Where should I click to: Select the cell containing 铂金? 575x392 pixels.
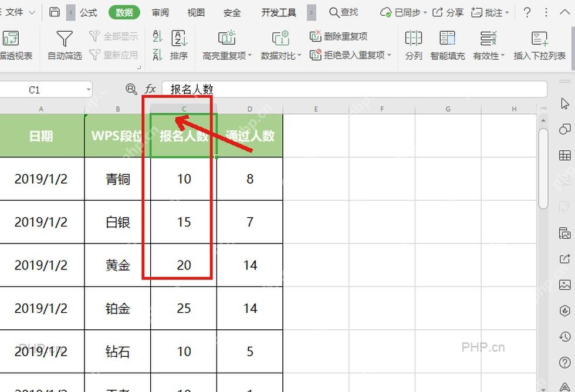point(117,308)
